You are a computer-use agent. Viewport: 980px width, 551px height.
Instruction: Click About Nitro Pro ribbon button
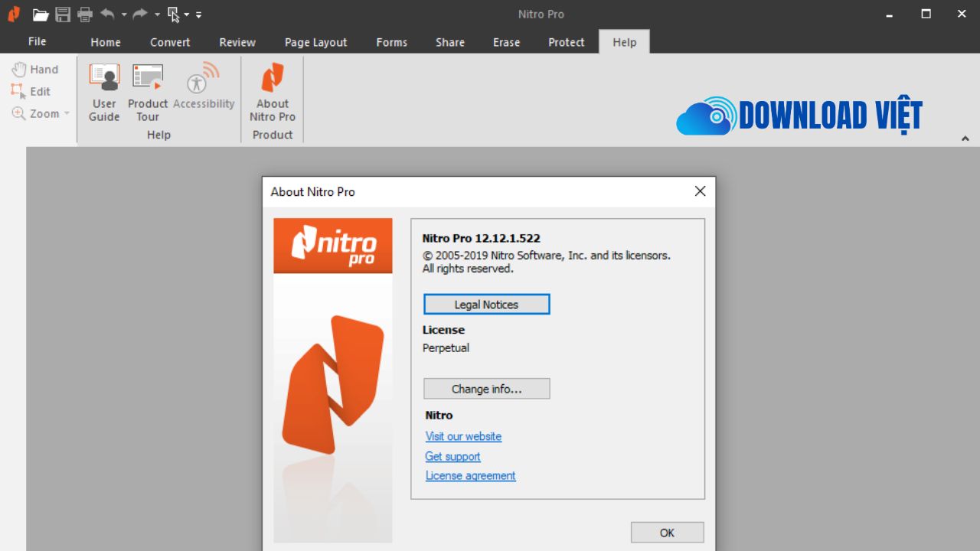273,93
